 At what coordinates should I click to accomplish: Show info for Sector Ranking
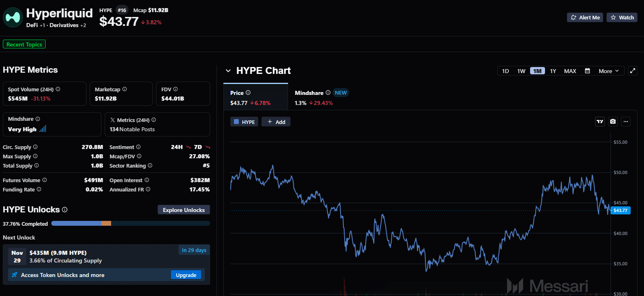click(150, 166)
